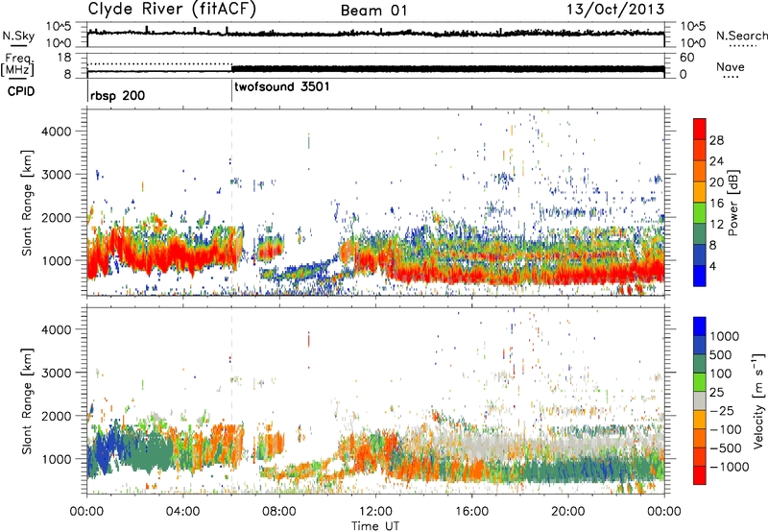Click the 'Time UT' axis label

(x=375, y=526)
